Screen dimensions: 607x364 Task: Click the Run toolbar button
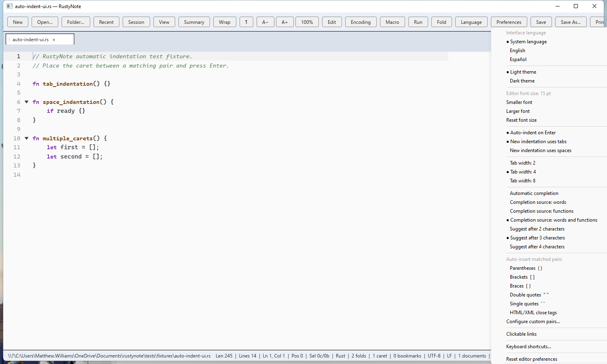418,22
